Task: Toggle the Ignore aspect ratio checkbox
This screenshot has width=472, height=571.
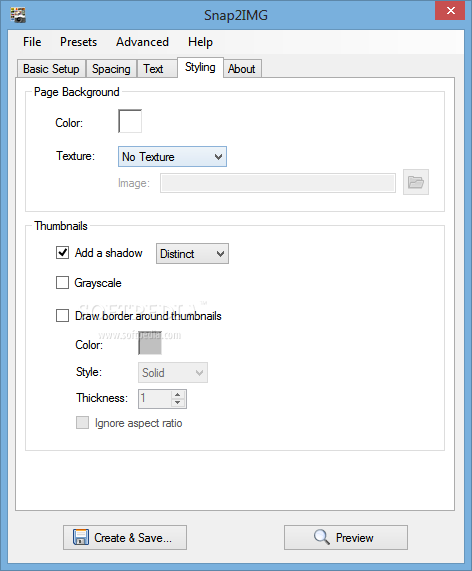Action: pyautogui.click(x=82, y=423)
